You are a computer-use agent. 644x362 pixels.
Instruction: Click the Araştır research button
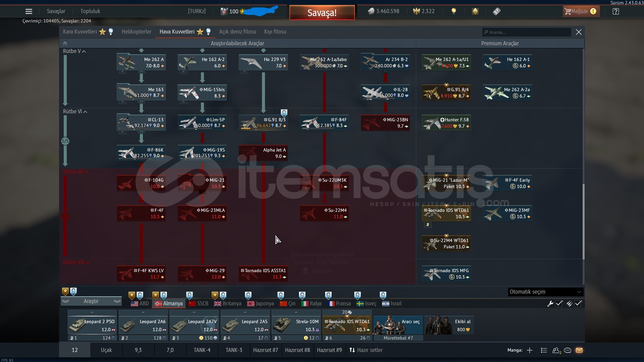[91, 301]
